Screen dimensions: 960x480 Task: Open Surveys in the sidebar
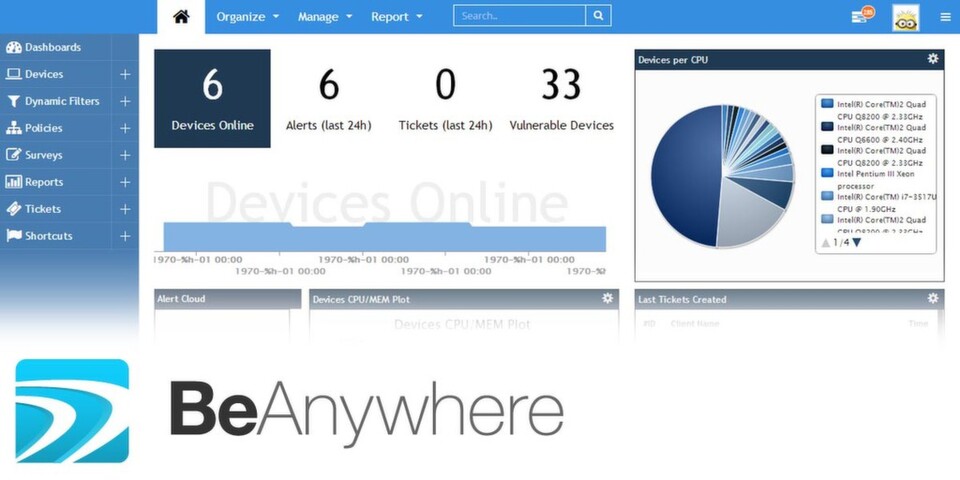[56, 155]
